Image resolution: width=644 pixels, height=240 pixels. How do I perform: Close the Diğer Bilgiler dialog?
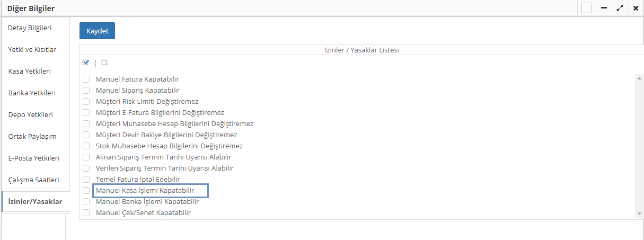[x=636, y=8]
